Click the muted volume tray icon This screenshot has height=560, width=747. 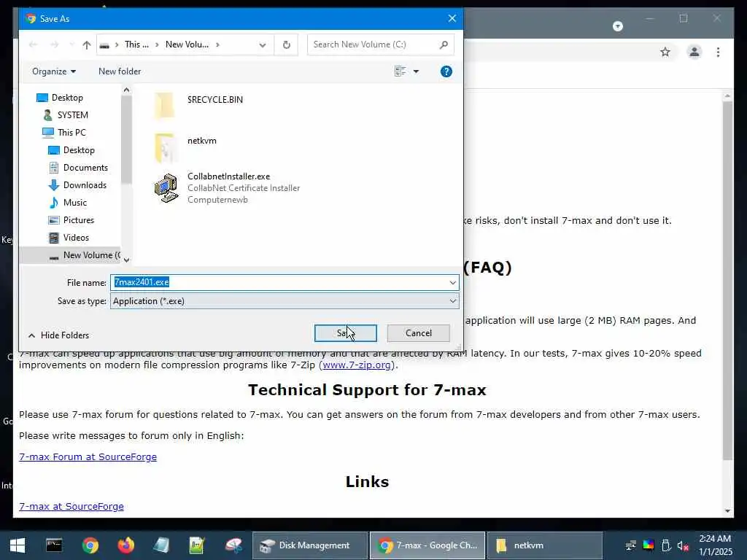683,545
